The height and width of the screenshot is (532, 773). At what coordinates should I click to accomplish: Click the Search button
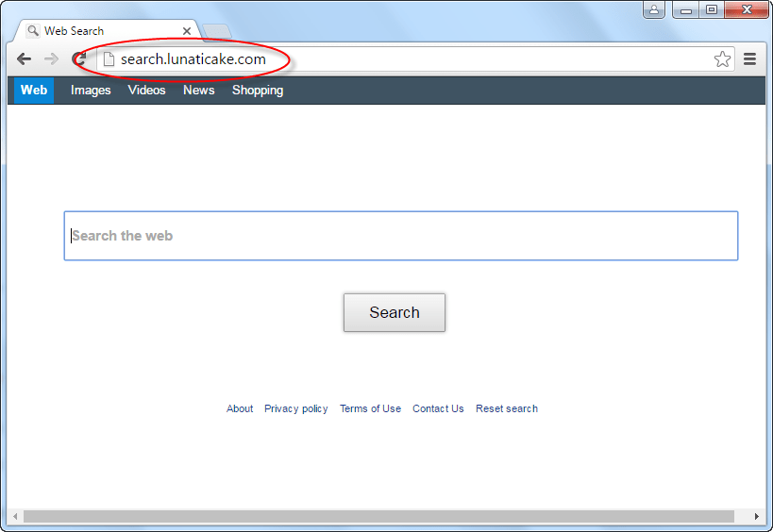point(395,312)
